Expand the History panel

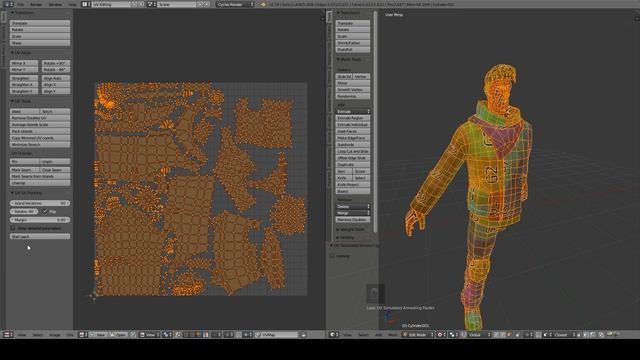(x=346, y=237)
